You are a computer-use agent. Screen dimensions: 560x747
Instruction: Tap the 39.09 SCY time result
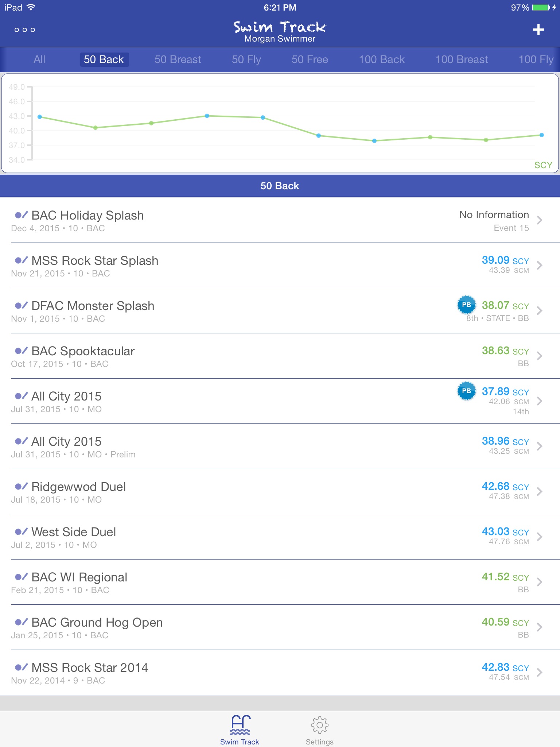click(505, 260)
